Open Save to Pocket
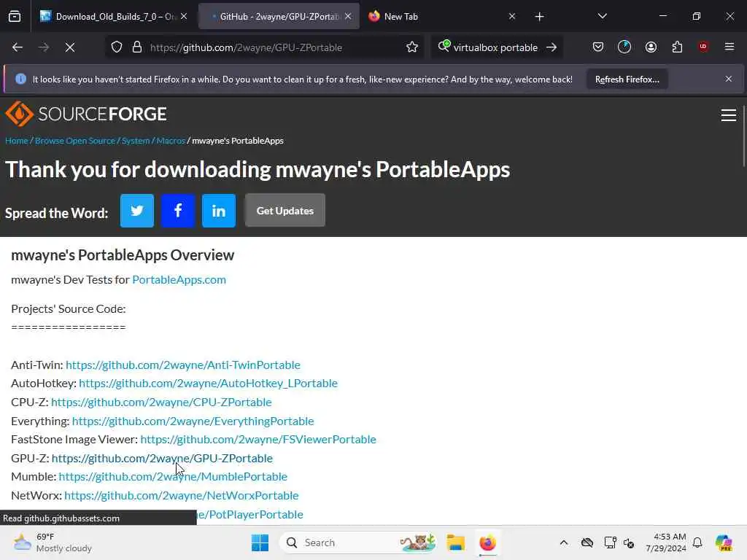747x560 pixels. click(598, 47)
